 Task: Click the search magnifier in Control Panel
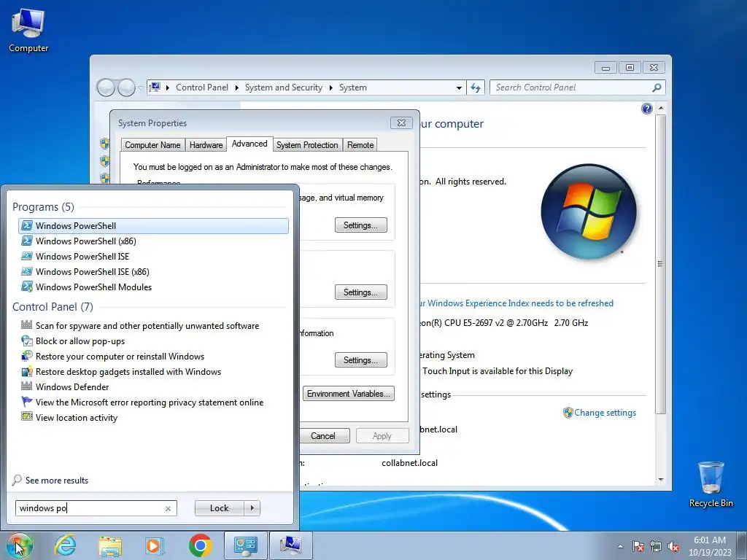pyautogui.click(x=657, y=87)
